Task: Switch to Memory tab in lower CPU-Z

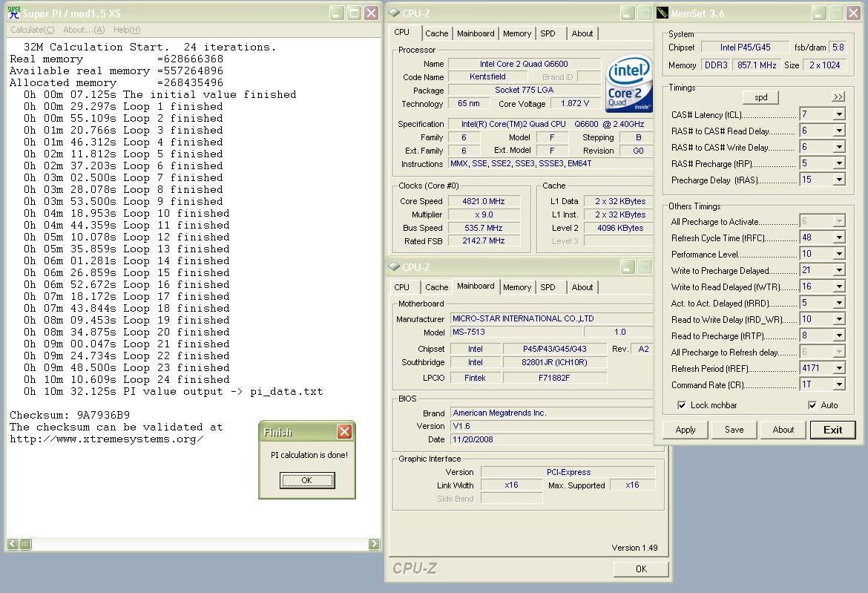Action: click(x=517, y=287)
